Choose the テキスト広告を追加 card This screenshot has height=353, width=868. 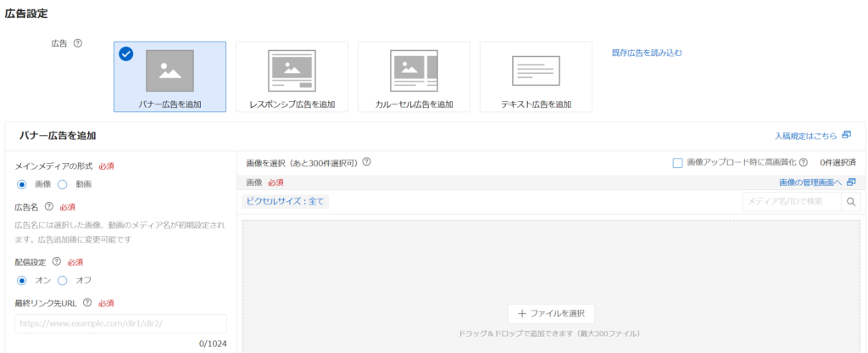(536, 76)
